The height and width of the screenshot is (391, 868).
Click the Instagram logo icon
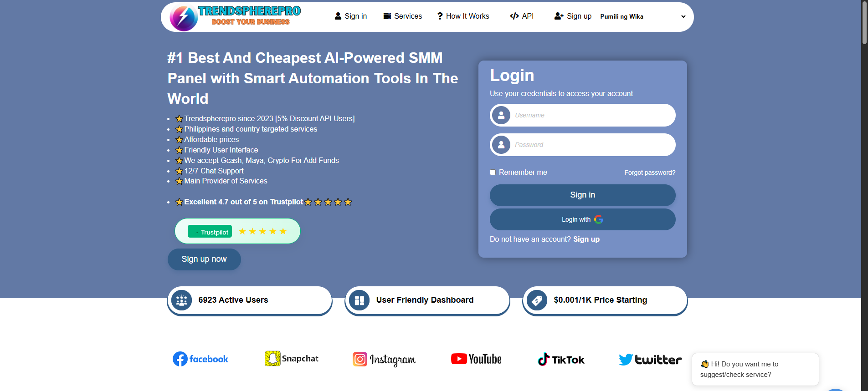coord(360,359)
